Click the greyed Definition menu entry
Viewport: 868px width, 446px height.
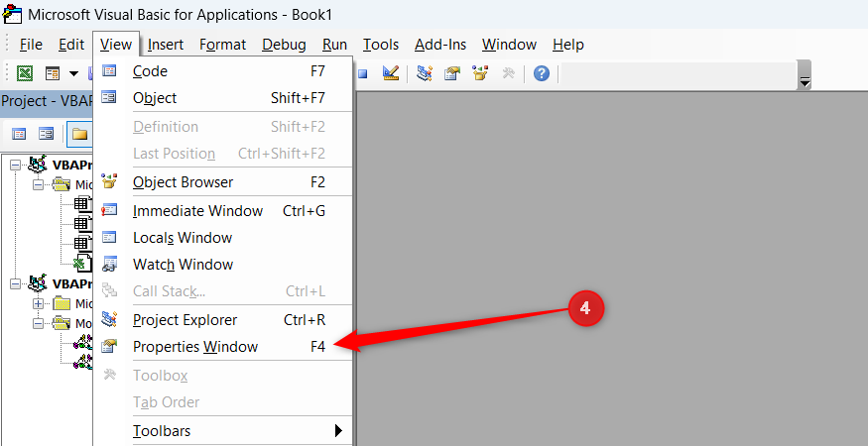[x=223, y=127]
